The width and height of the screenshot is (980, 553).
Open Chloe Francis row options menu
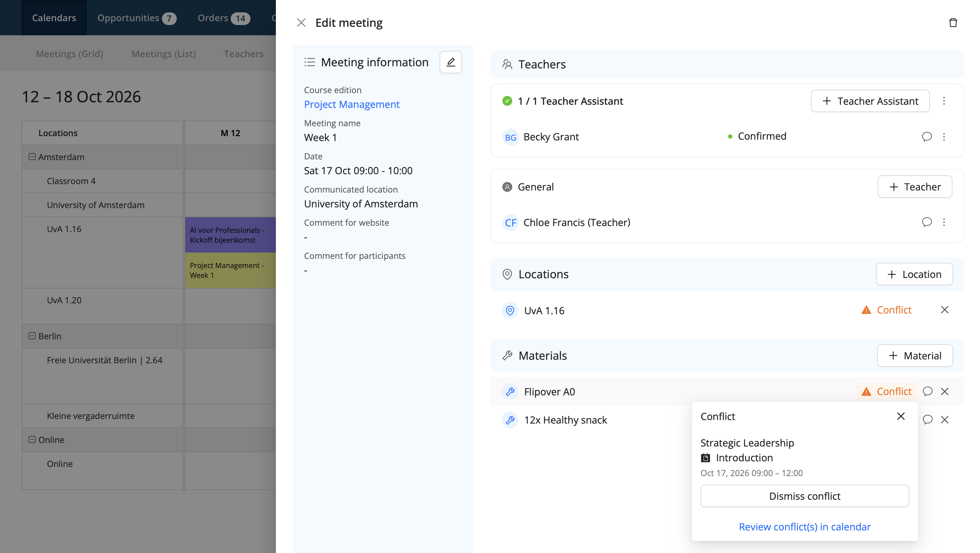tap(943, 222)
